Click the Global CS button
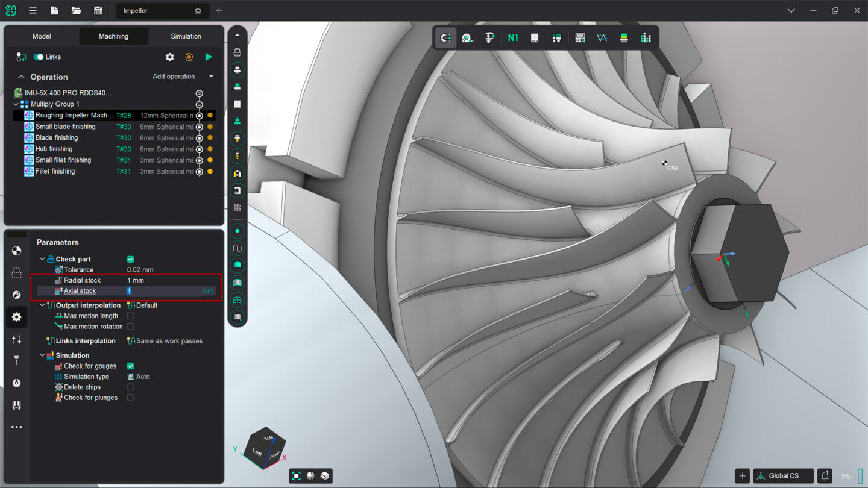Image resolution: width=868 pixels, height=488 pixels. [x=783, y=475]
